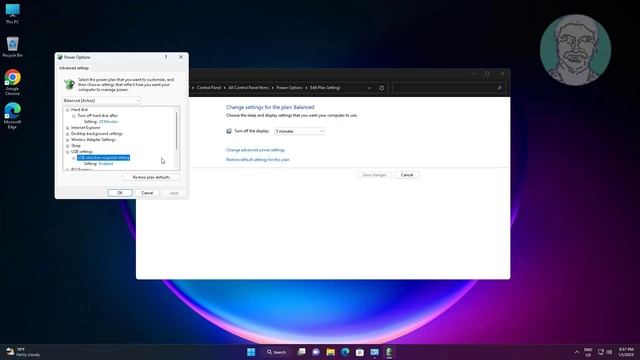This screenshot has height=360, width=640.
Task: Collapse the Hard disk node
Action: click(x=68, y=110)
